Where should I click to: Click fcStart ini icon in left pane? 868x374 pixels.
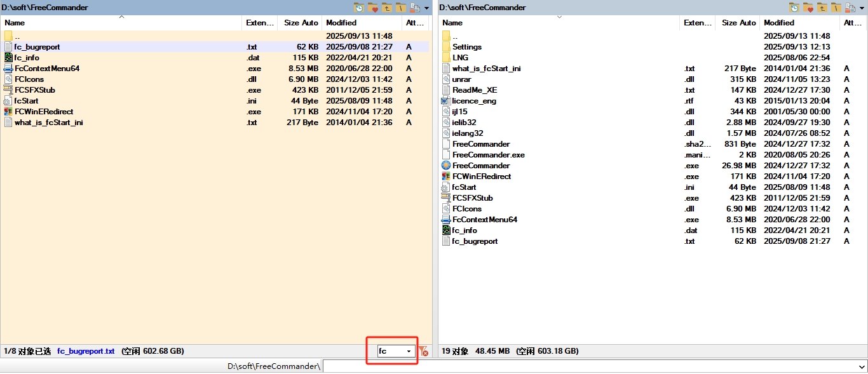[x=8, y=101]
